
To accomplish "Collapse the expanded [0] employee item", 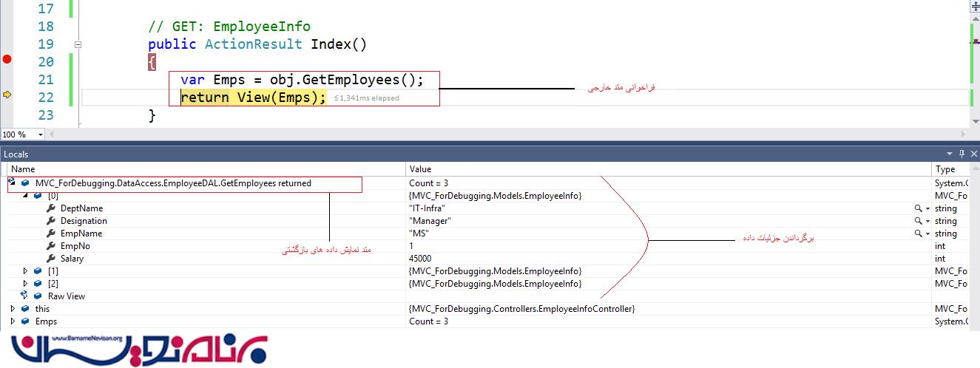I will pos(26,196).
